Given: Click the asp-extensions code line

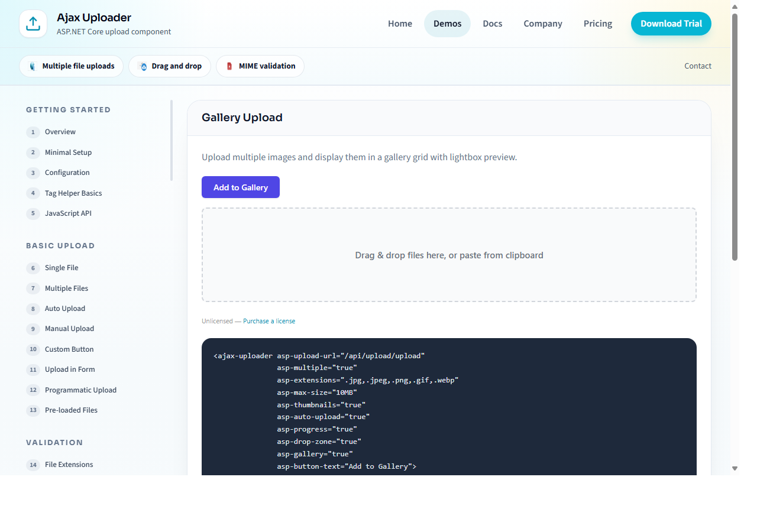Looking at the screenshot, I should tap(368, 380).
